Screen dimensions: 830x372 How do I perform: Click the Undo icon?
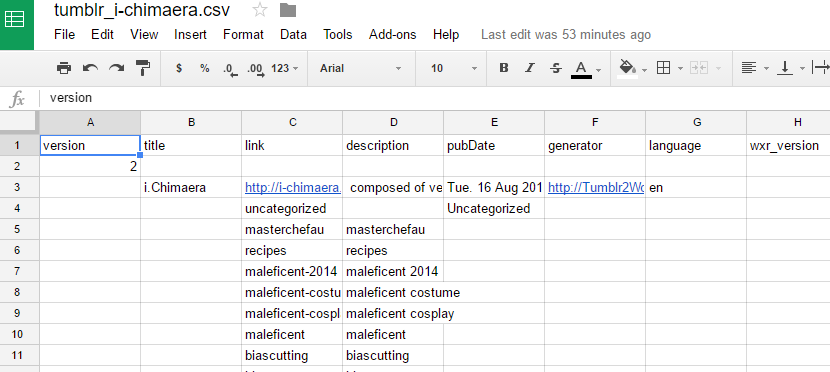[x=91, y=68]
